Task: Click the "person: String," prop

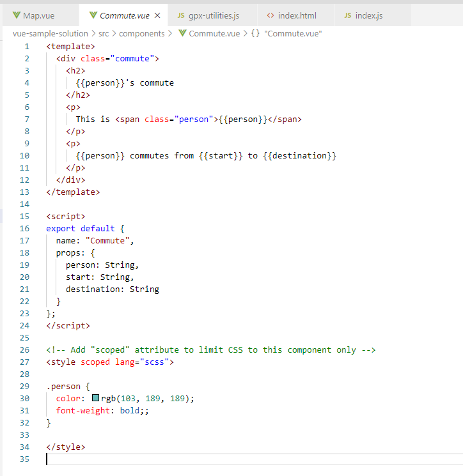Action: click(102, 265)
